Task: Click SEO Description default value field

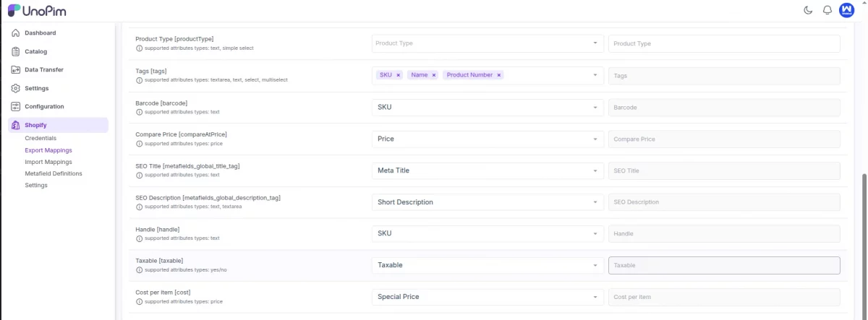Action: click(724, 202)
